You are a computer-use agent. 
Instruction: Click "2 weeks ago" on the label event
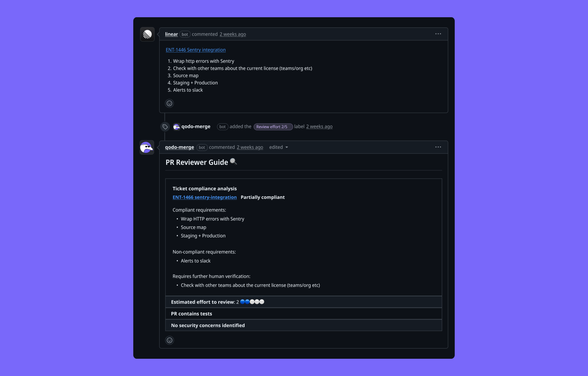tap(319, 127)
